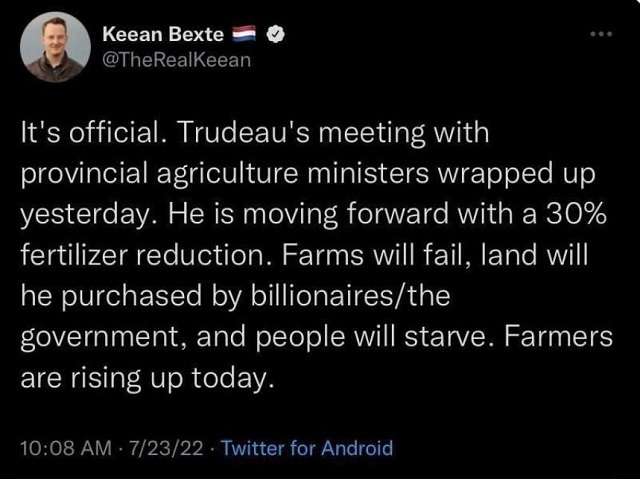Image resolution: width=640 pixels, height=479 pixels.
Task: Click the word "government," in the tweet
Action: tap(104, 338)
